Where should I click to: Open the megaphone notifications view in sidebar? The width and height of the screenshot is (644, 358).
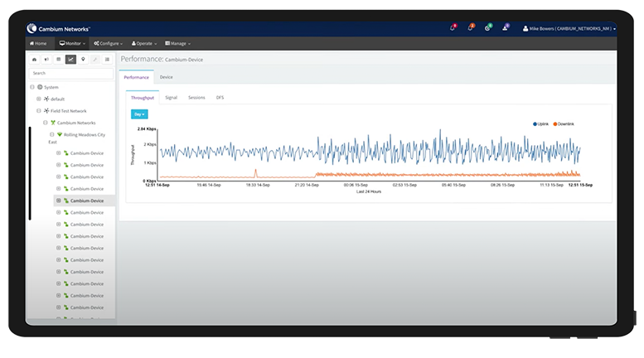point(46,60)
